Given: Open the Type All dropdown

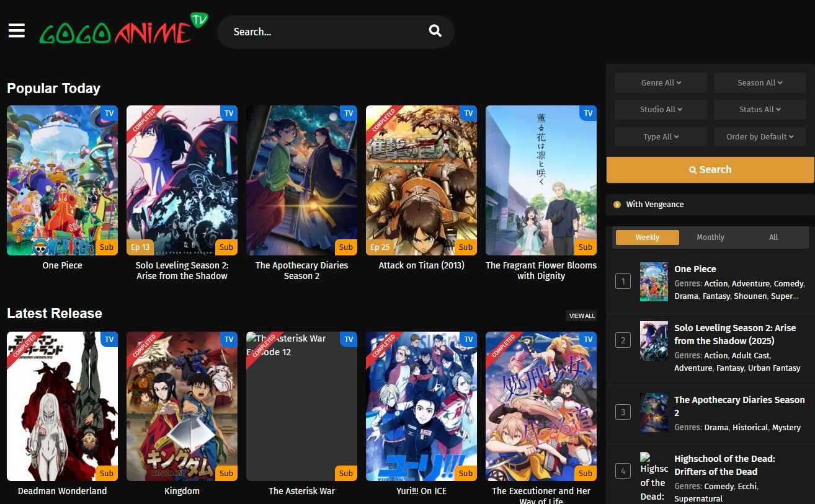Looking at the screenshot, I should point(661,136).
